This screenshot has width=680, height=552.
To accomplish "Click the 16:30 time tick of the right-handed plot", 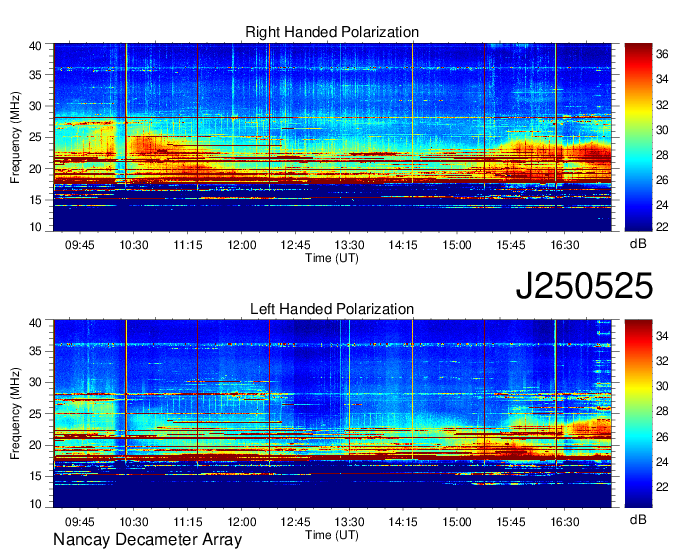I will pos(565,245).
